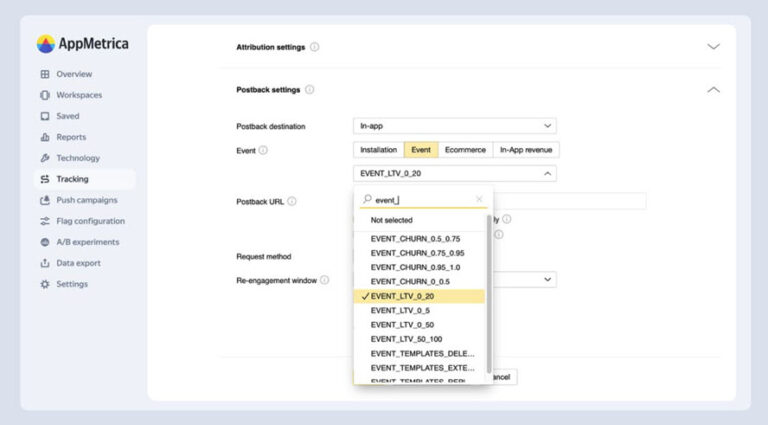Open Flag configuration sliders icon
The height and width of the screenshot is (425, 768).
coord(45,221)
